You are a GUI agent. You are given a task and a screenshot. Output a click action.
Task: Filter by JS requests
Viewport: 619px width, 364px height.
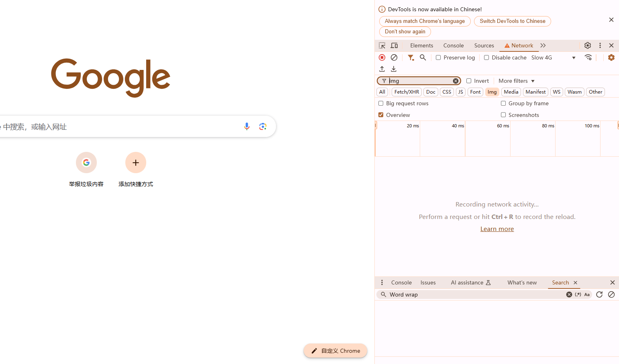tap(461, 92)
